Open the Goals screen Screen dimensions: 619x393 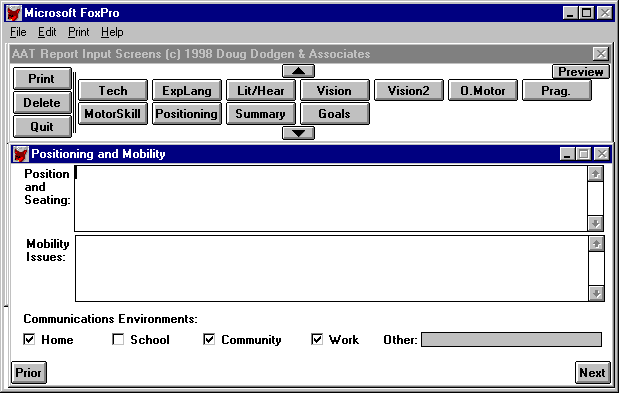point(334,114)
